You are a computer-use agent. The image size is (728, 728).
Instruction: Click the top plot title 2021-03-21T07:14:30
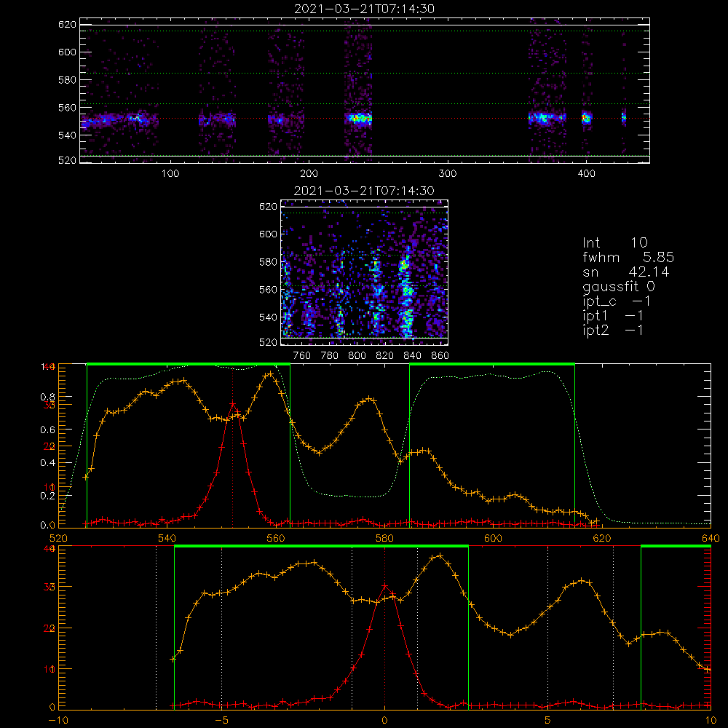365,9
